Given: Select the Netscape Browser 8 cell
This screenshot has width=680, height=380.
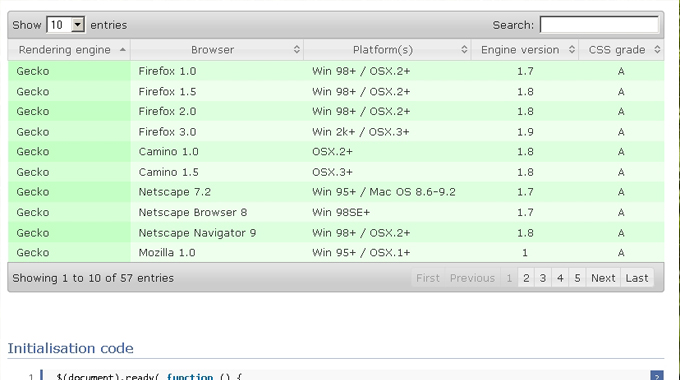Looking at the screenshot, I should click(217, 213).
